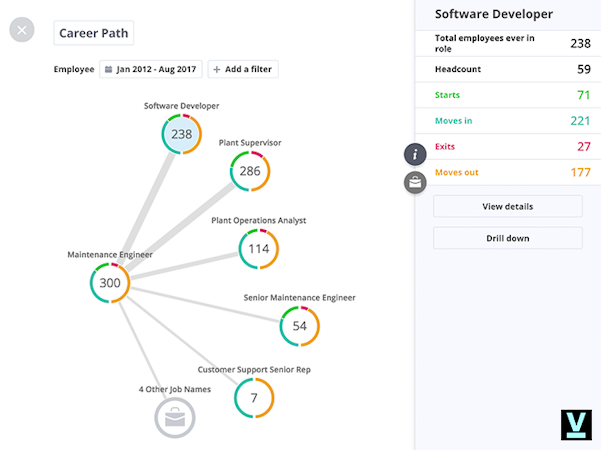Click the Drill down button

[x=507, y=238]
